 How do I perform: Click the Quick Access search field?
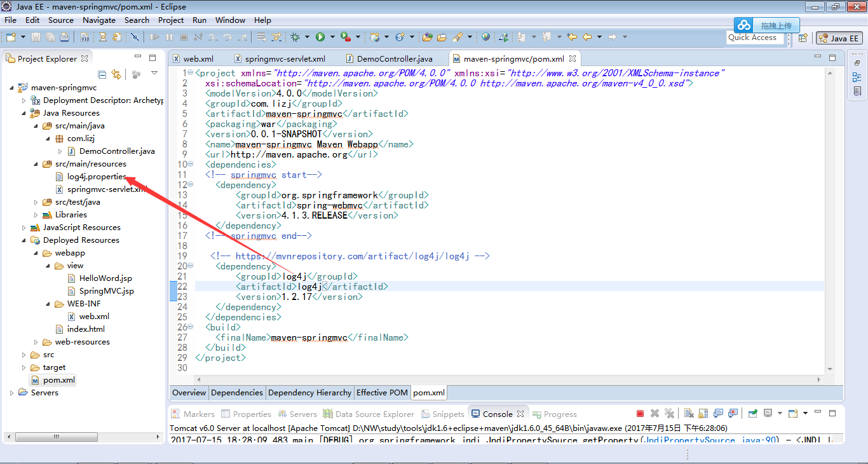(x=755, y=38)
